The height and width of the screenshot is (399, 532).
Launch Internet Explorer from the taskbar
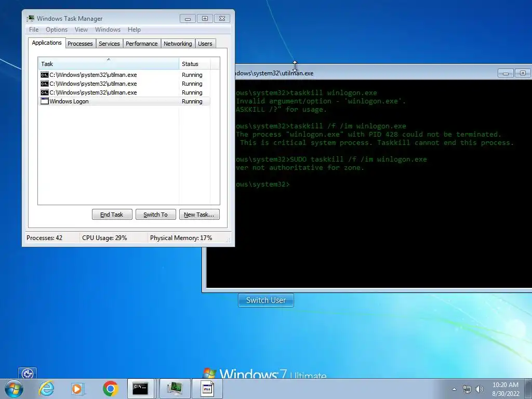tap(46, 389)
